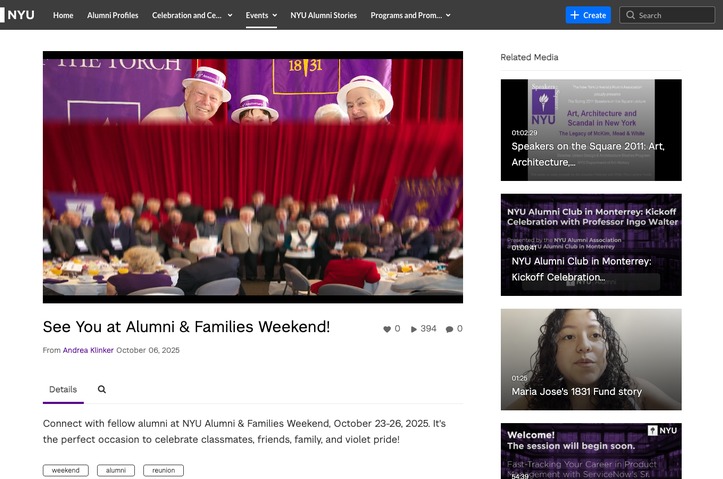Image resolution: width=723 pixels, height=479 pixels.
Task: Expand the Celebration and Ce... dropdown
Action: pos(192,15)
